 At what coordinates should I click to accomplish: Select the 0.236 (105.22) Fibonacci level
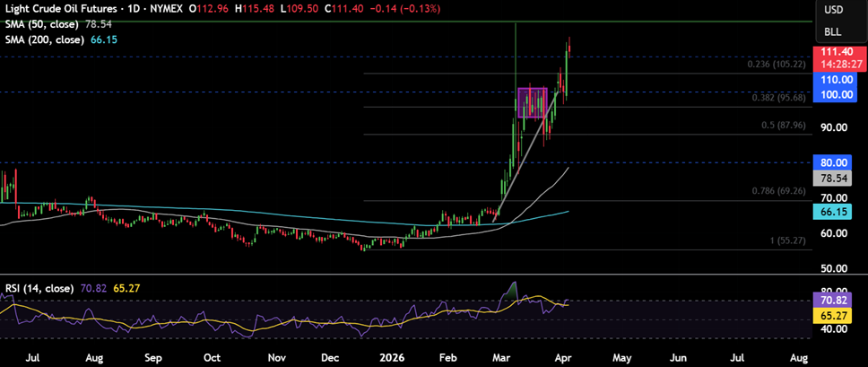point(778,65)
